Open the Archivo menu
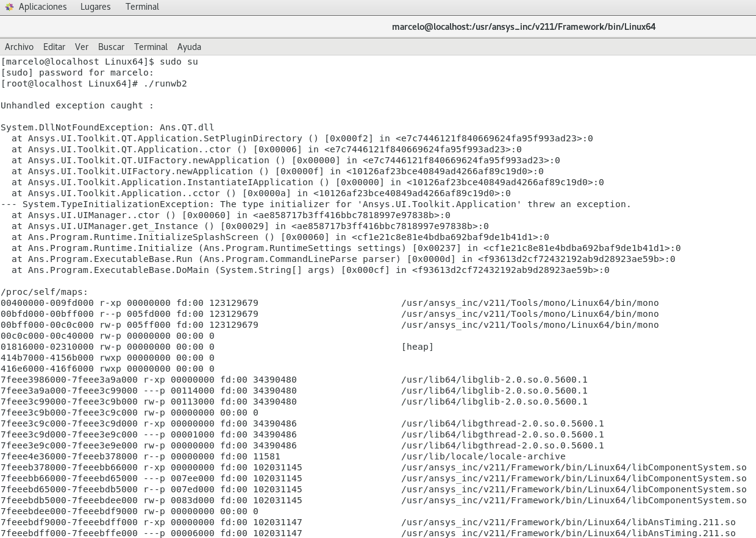This screenshot has width=756, height=538. click(20, 47)
